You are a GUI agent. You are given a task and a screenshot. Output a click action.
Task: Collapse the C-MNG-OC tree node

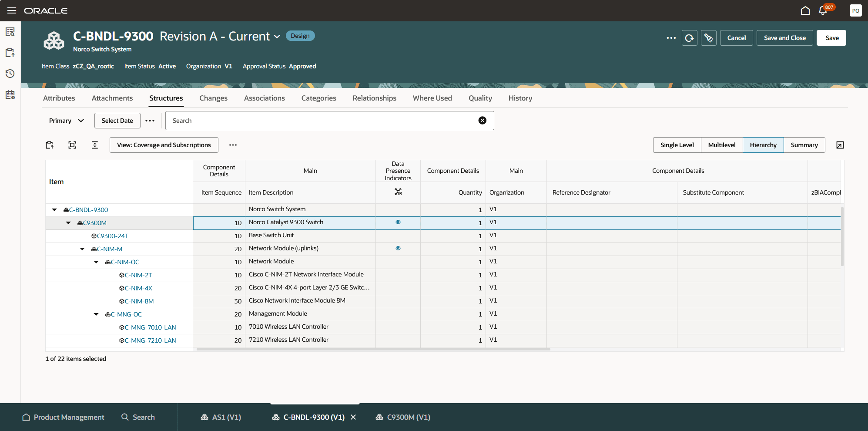(x=96, y=314)
